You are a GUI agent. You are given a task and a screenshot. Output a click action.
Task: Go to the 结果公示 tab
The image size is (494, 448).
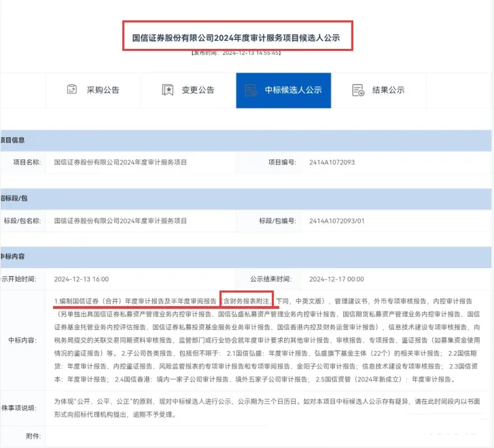(x=378, y=90)
